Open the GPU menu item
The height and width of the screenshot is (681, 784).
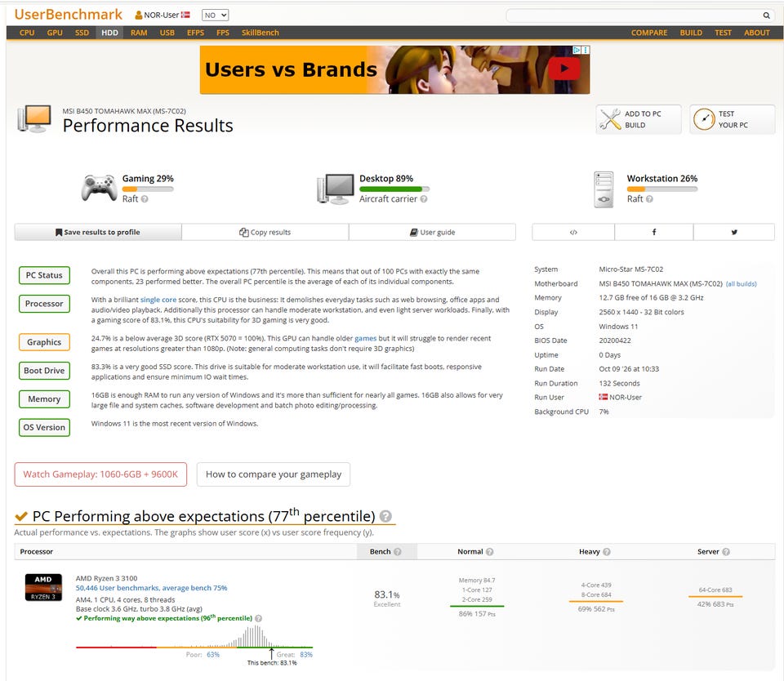(x=55, y=33)
